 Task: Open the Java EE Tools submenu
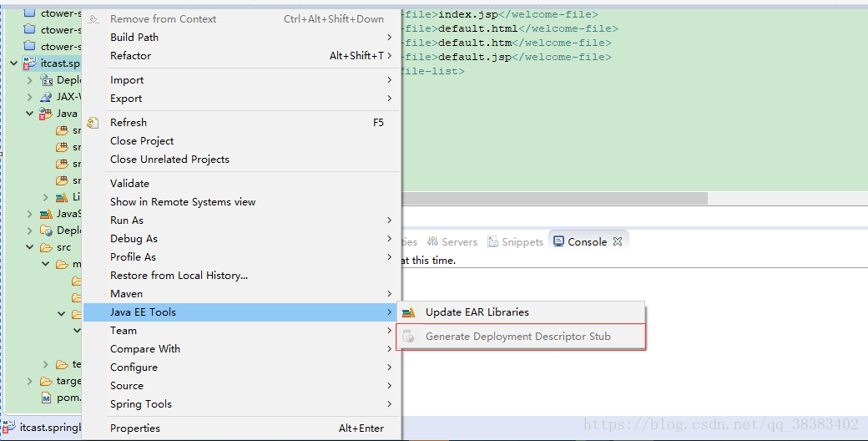coord(242,312)
